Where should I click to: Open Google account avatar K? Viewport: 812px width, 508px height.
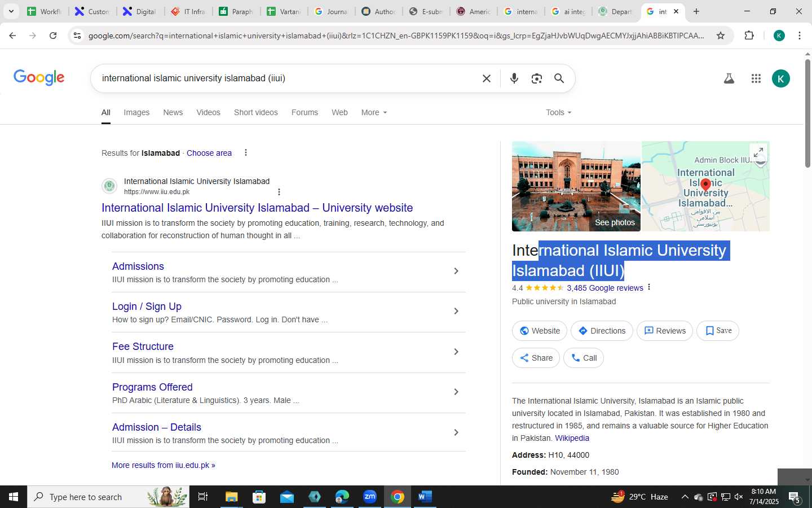coord(780,78)
